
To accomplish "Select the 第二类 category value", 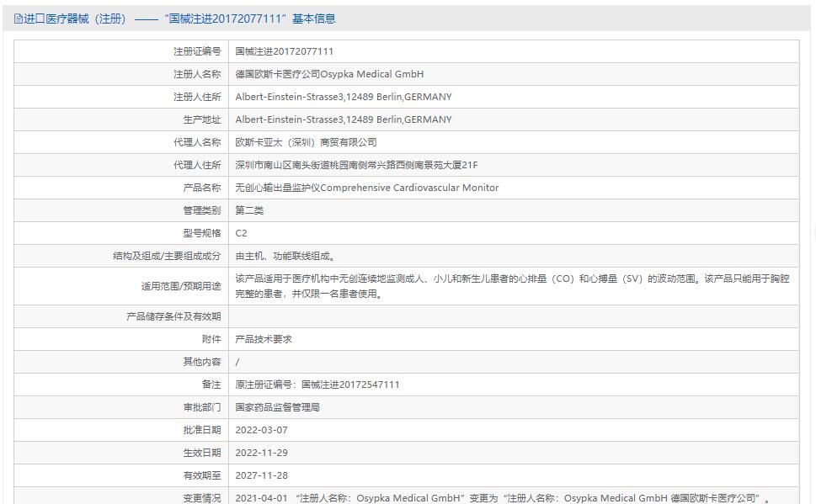I will tap(249, 210).
